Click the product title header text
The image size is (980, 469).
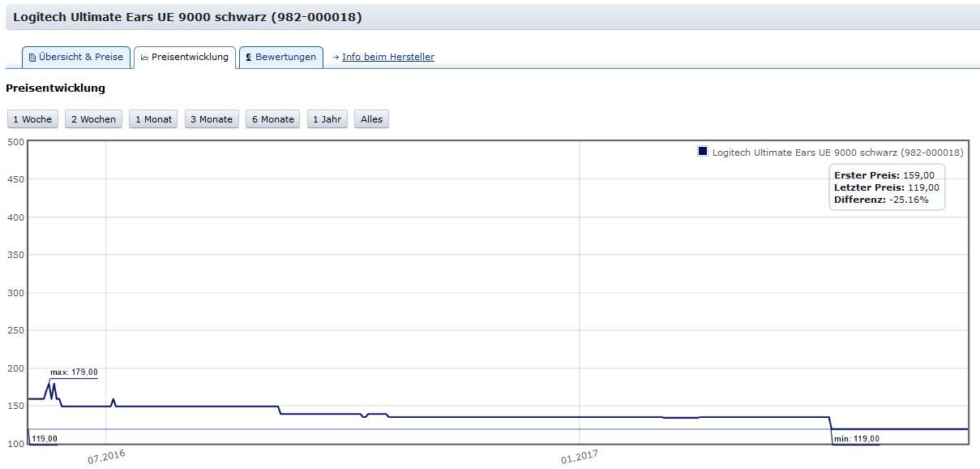(187, 17)
